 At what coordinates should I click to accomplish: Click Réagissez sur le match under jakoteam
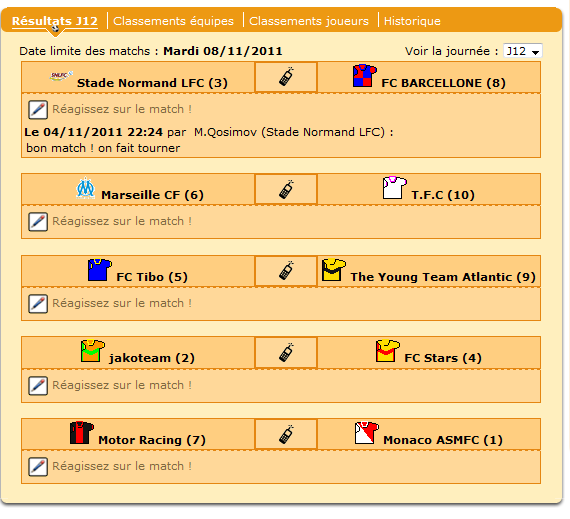[122, 385]
